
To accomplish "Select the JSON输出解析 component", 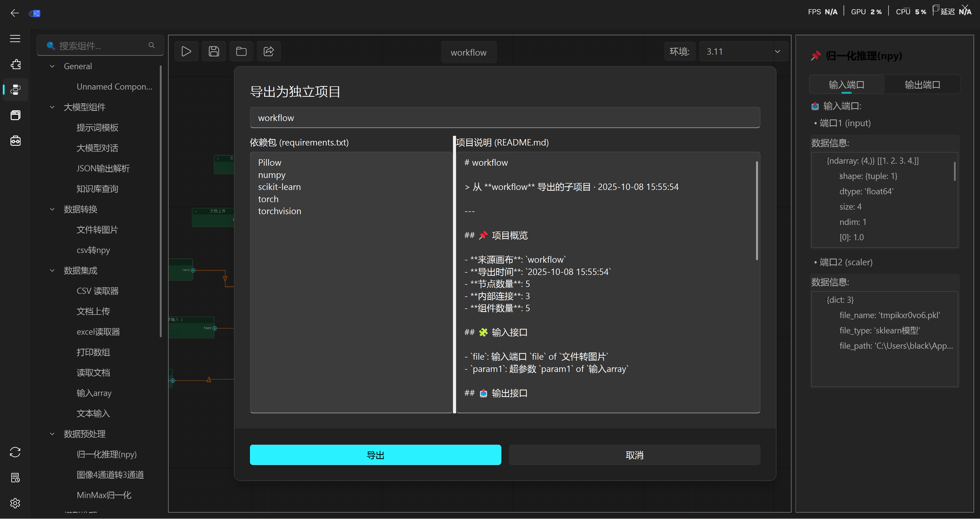I will [x=103, y=168].
